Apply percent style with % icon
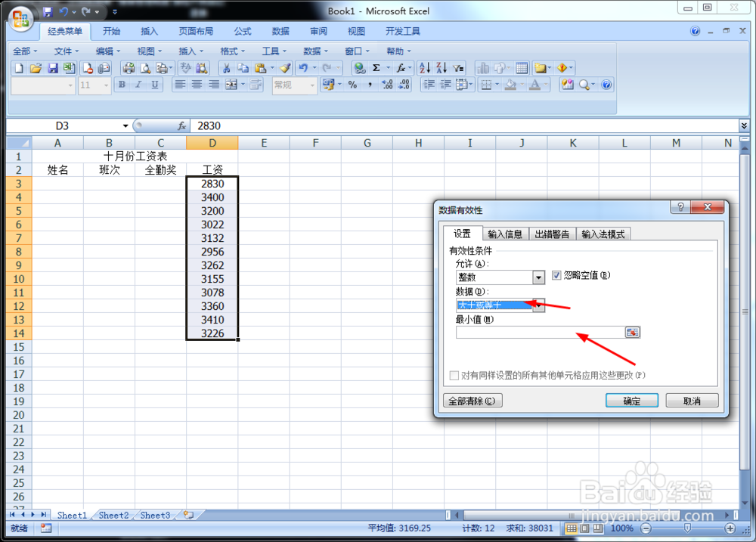This screenshot has width=756, height=542. point(352,85)
